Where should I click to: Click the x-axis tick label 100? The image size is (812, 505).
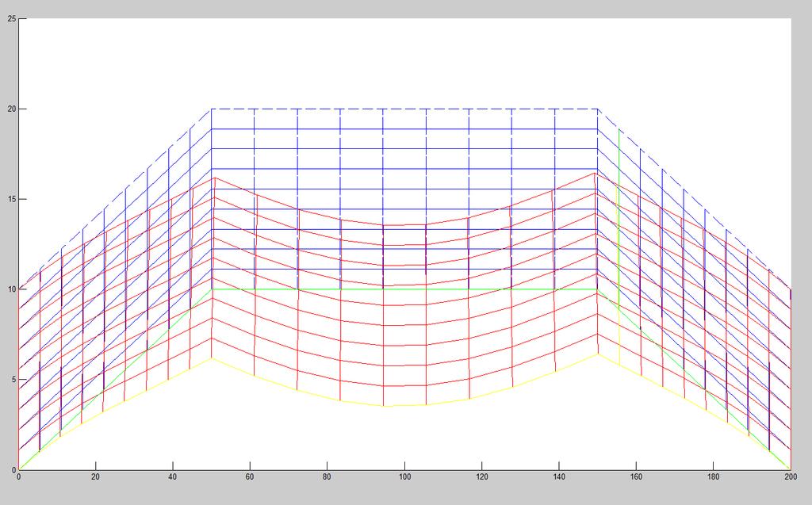pyautogui.click(x=404, y=477)
